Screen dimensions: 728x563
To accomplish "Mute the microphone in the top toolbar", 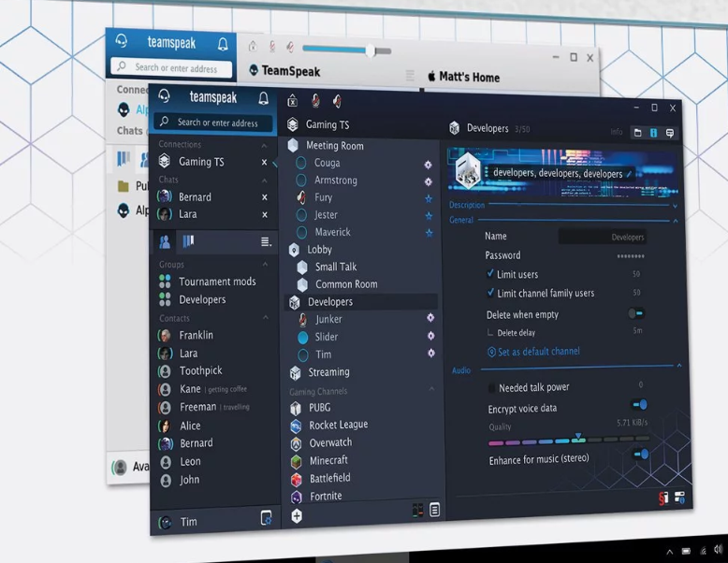I will (x=315, y=101).
